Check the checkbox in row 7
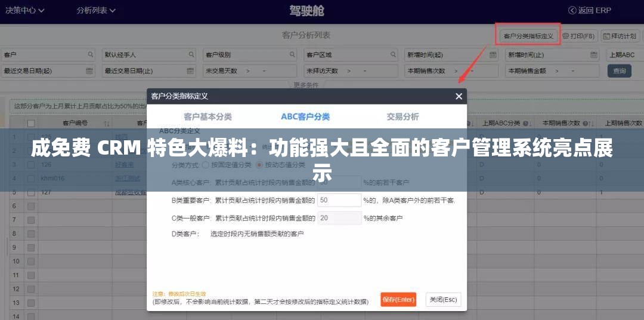This screenshot has width=644, height=320. [31, 220]
